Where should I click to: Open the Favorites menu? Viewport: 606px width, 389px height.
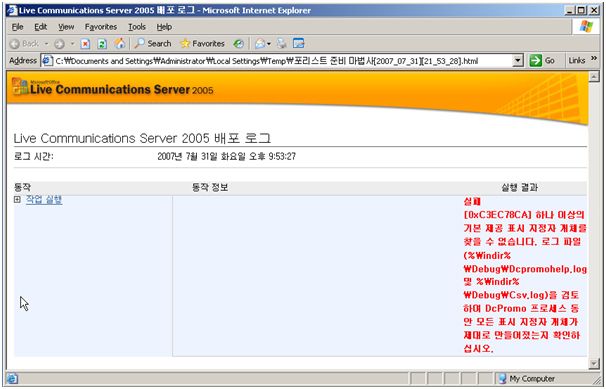[100, 27]
